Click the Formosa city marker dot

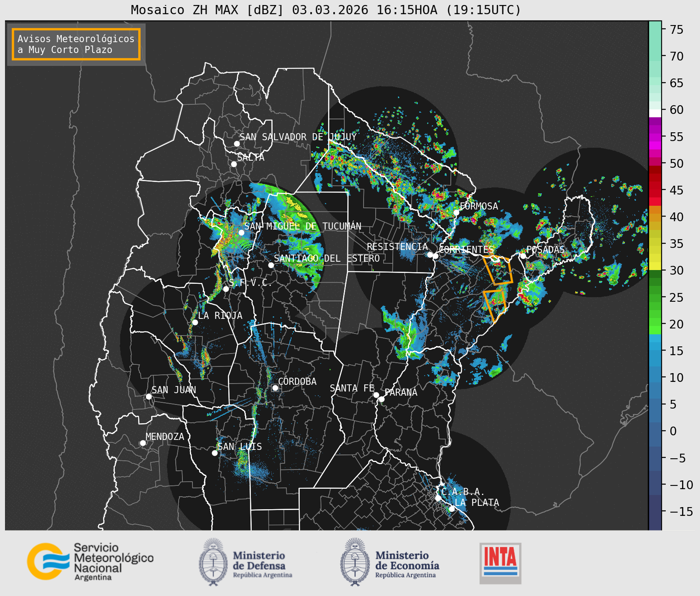456,212
